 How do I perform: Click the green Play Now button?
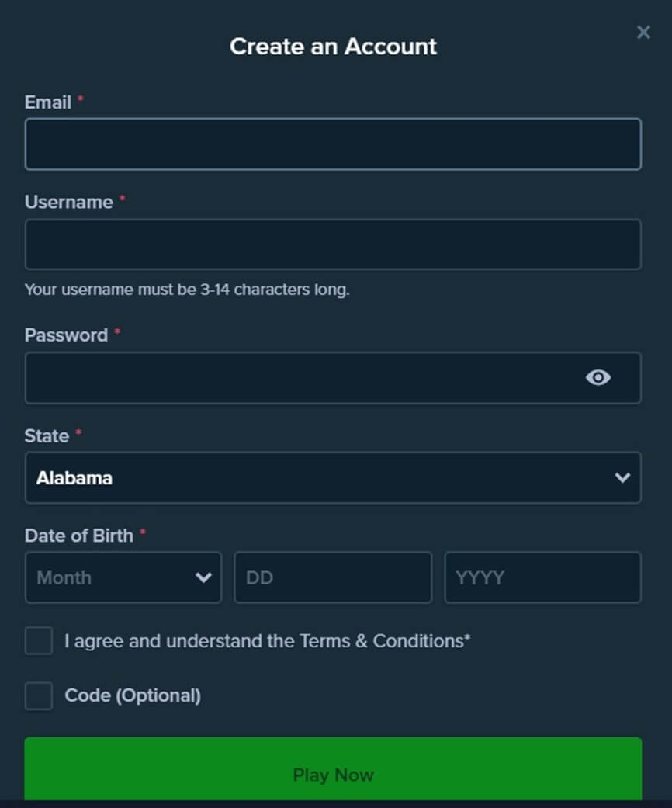tap(333, 769)
